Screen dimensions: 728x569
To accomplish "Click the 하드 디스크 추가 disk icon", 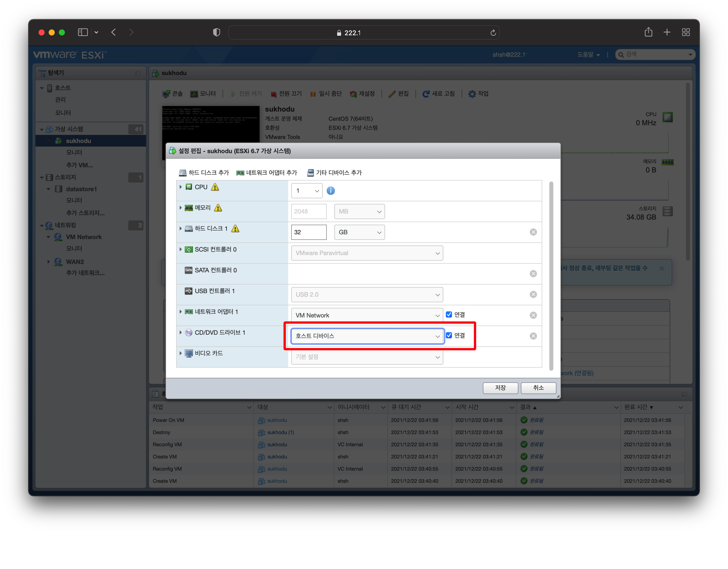I will pyautogui.click(x=183, y=173).
